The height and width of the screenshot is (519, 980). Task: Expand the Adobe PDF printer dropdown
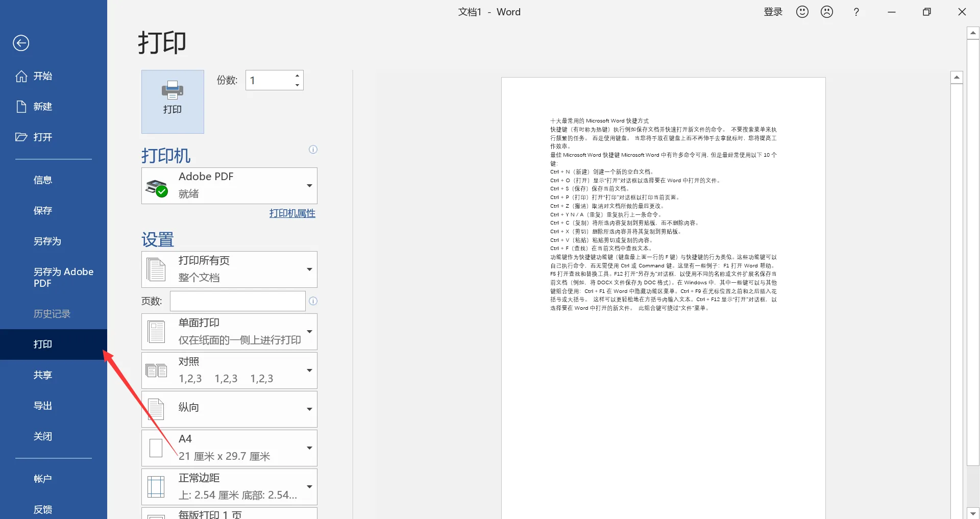click(229, 186)
